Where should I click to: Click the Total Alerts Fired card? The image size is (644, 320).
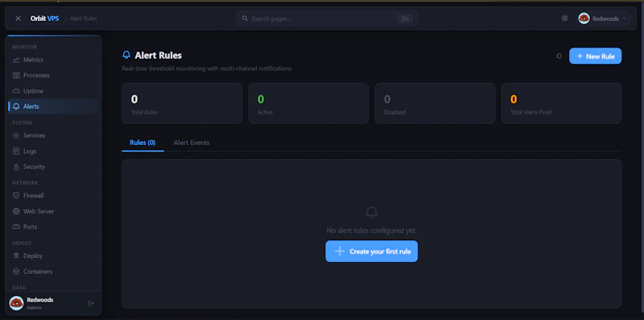click(561, 103)
